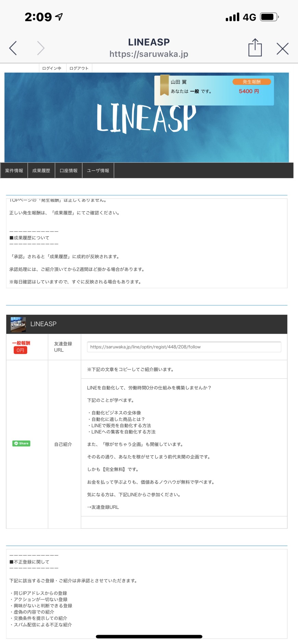298x644 pixels.
Task: Tap the 一般報酬 label
Action: 21,343
